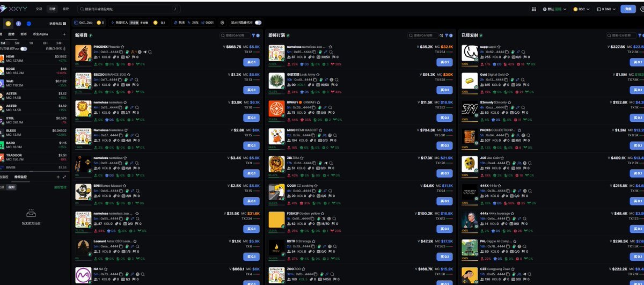The height and width of the screenshot is (285, 644).
Task: Switch to 推特监控 tab
Action: 20,177
